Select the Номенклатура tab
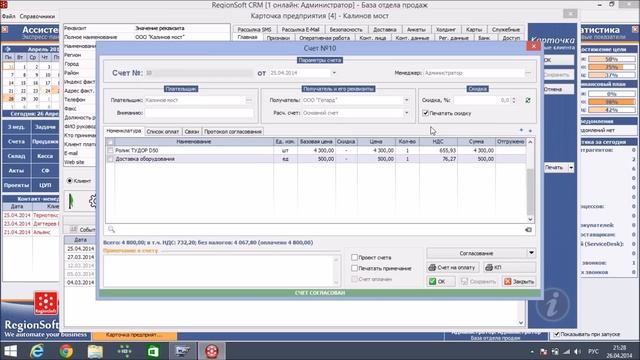The image size is (640, 360). (x=124, y=131)
